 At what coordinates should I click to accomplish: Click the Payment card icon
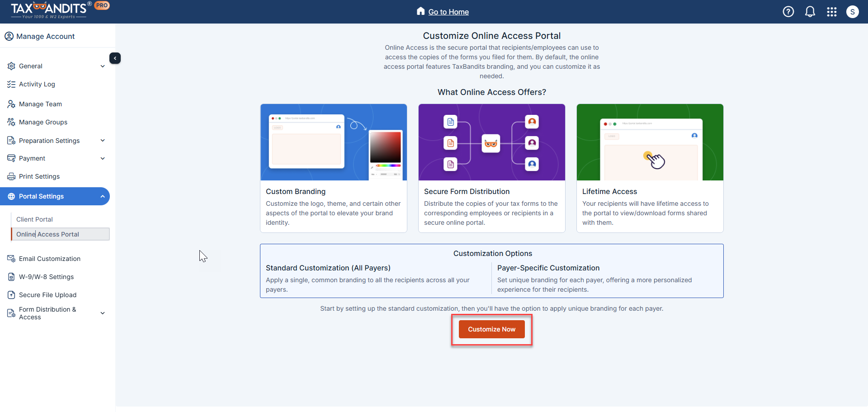[11, 158]
